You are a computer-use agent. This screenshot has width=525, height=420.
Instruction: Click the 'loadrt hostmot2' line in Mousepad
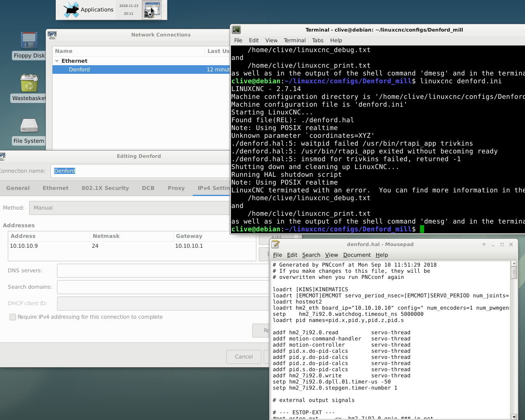(x=297, y=302)
